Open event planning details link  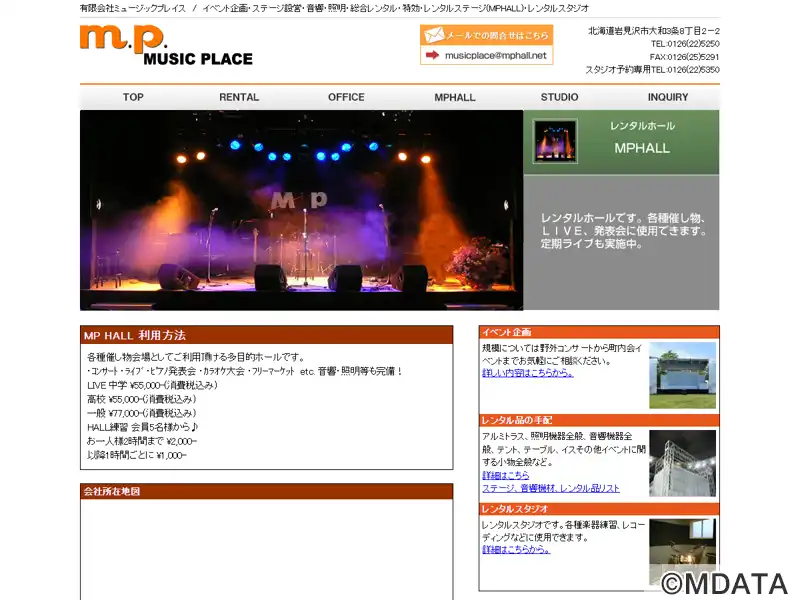click(x=528, y=373)
